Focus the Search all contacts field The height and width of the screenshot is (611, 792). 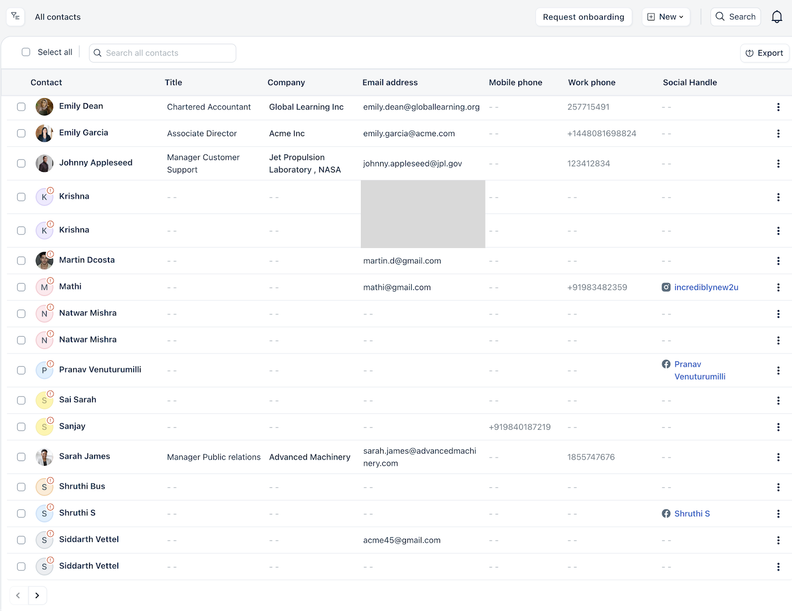163,53
